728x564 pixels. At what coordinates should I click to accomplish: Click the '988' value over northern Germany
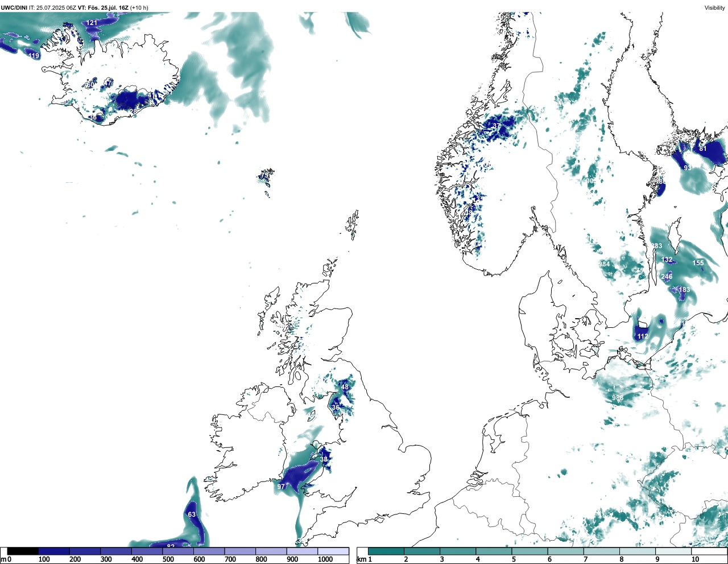[618, 397]
